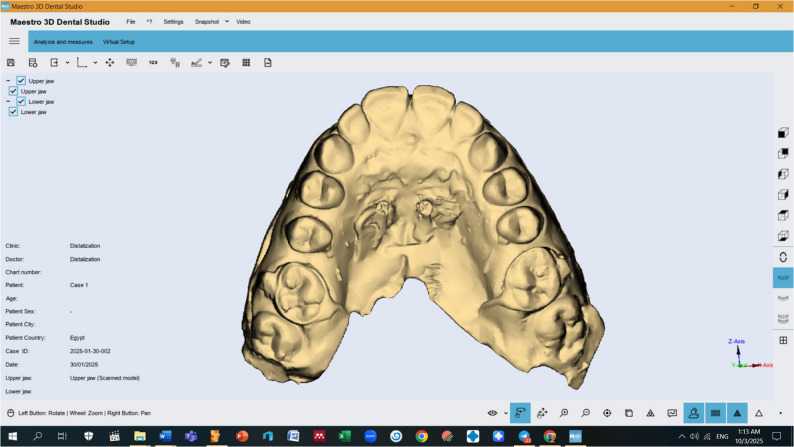The height and width of the screenshot is (447, 794).
Task: Toggle the solid triangle shading button
Action: point(737,413)
